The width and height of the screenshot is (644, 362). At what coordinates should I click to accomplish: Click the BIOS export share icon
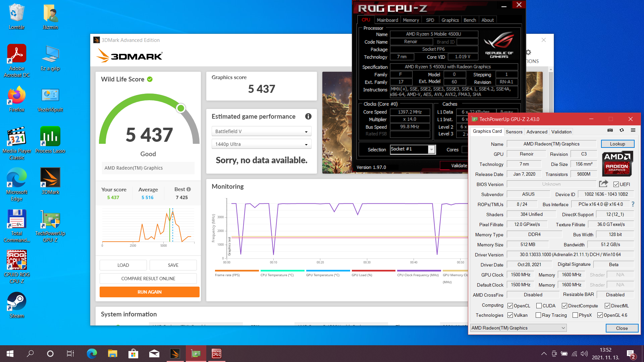point(603,184)
